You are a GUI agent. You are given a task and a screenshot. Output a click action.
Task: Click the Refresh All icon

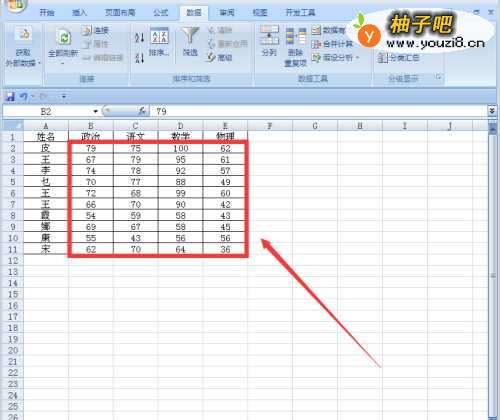coord(63,37)
